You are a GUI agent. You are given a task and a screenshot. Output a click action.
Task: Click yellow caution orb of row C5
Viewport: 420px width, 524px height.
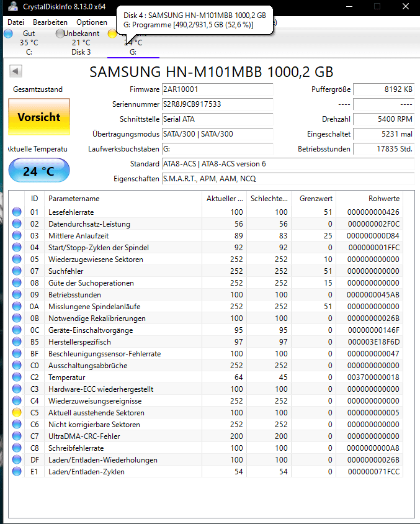point(17,412)
